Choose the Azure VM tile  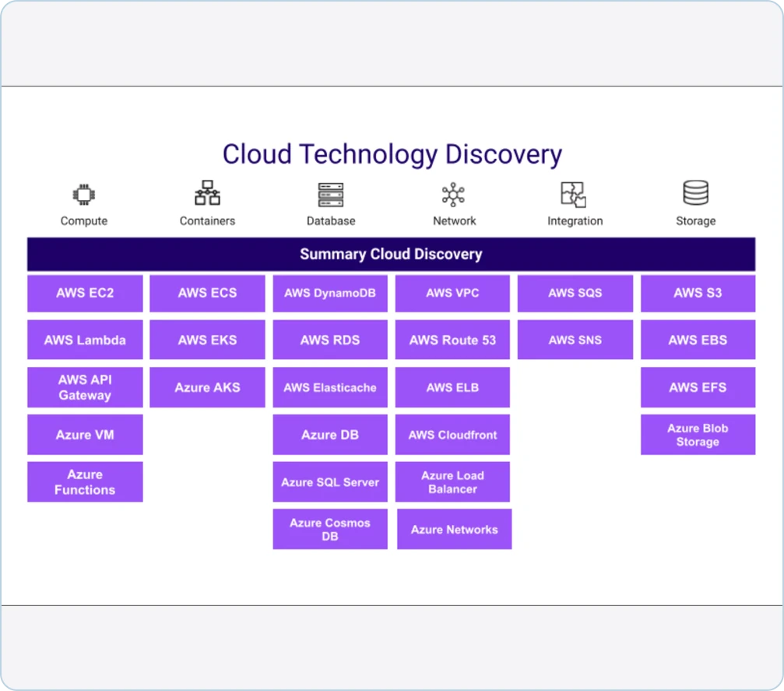pyautogui.click(x=85, y=435)
